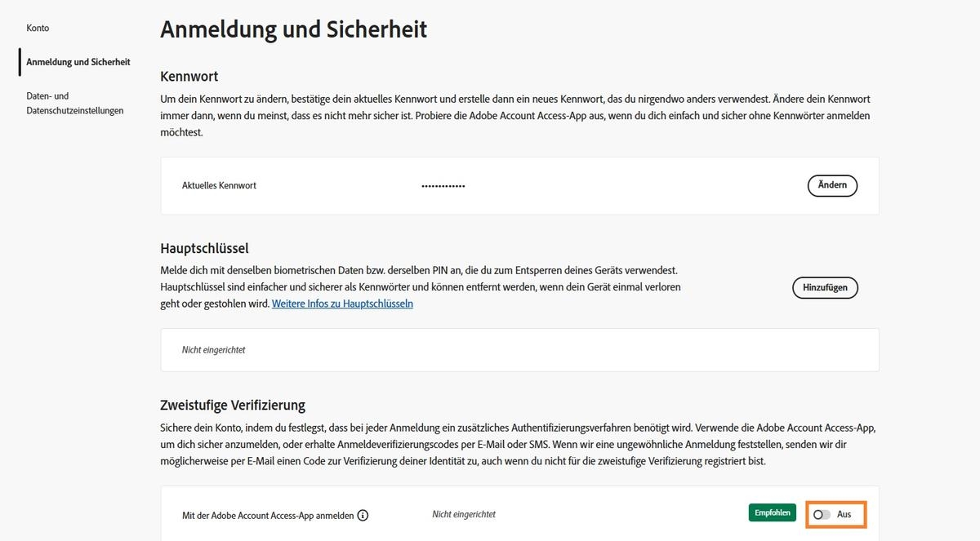Click the green Empfohlen badge
Viewport: 980px width, 541px height.
tap(772, 512)
